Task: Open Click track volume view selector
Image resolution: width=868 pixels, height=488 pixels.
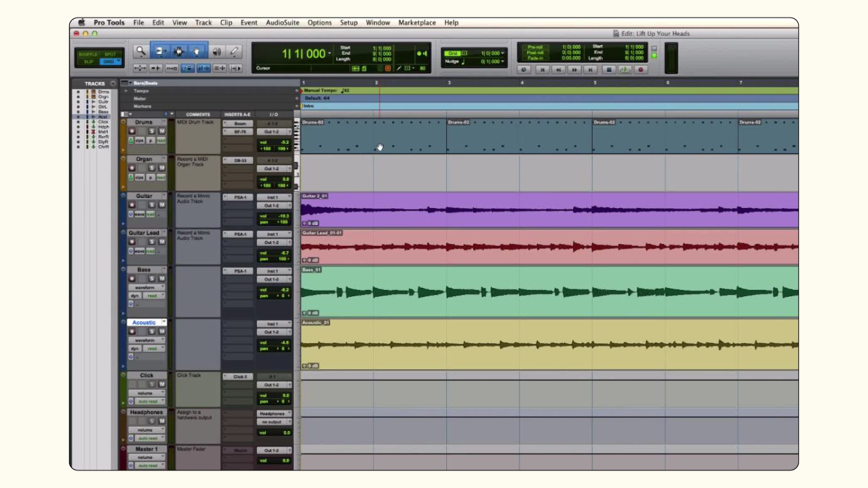Action: [x=146, y=393]
